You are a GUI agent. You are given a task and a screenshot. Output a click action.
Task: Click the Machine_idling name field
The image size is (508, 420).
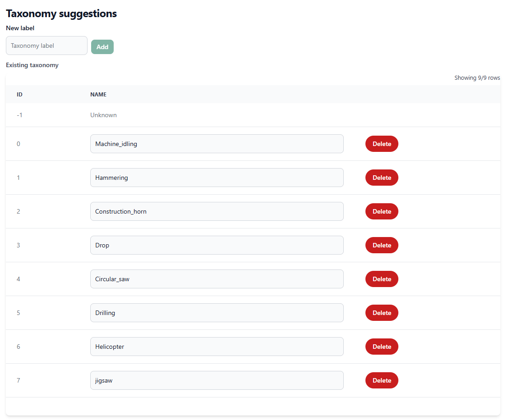coord(217,144)
